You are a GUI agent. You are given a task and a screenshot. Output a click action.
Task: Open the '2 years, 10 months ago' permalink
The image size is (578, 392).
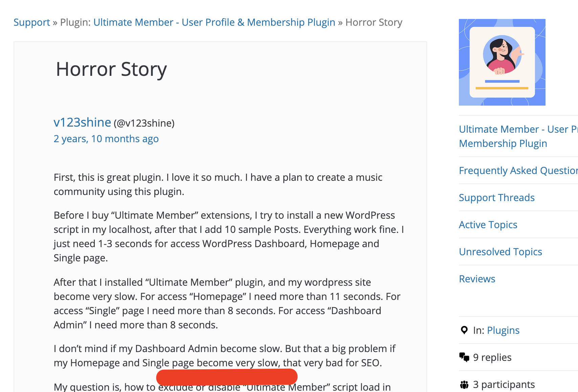coord(106,139)
